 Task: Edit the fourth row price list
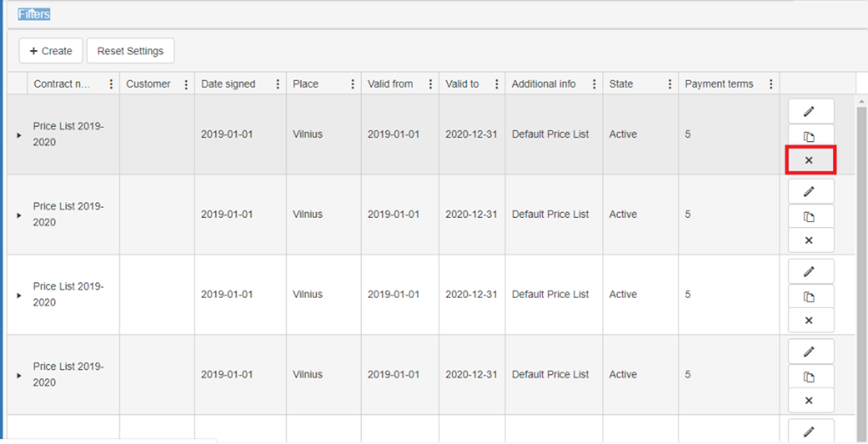click(809, 351)
